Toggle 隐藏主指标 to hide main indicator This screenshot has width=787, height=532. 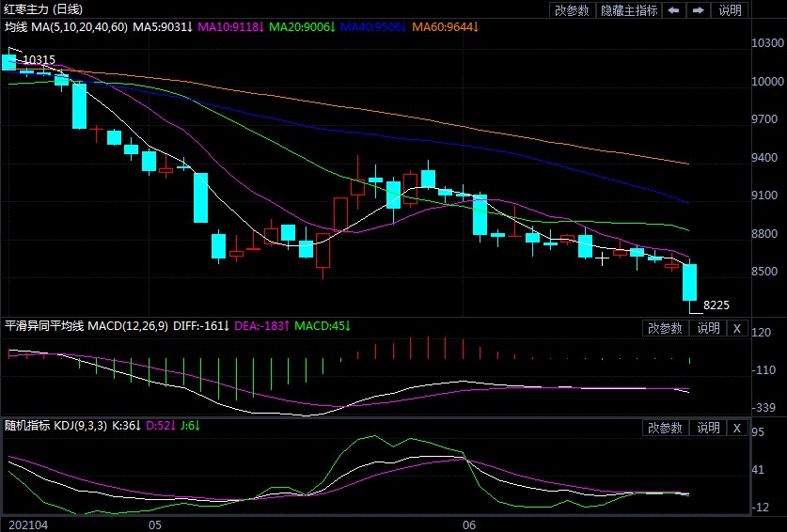[629, 10]
